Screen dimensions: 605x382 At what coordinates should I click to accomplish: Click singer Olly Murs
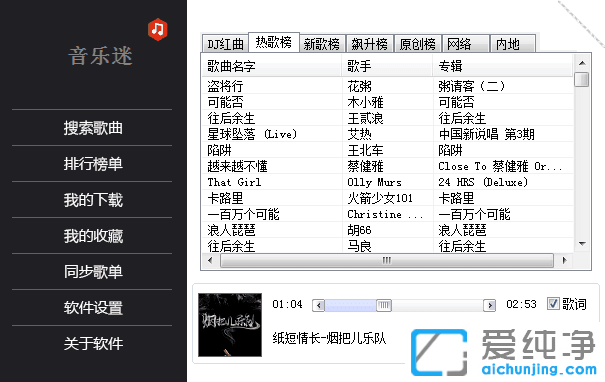374,182
